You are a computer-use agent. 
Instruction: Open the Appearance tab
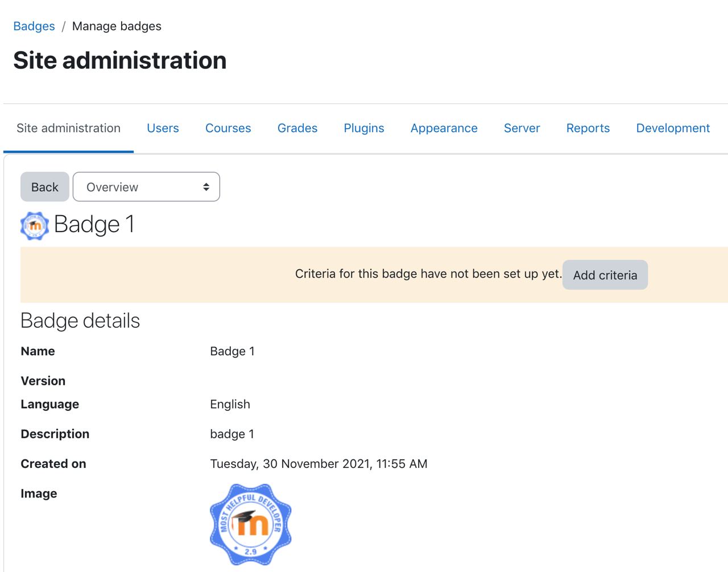[444, 128]
